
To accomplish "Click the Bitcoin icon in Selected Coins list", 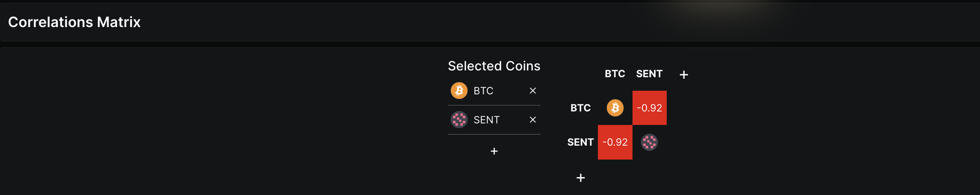I will tap(459, 91).
